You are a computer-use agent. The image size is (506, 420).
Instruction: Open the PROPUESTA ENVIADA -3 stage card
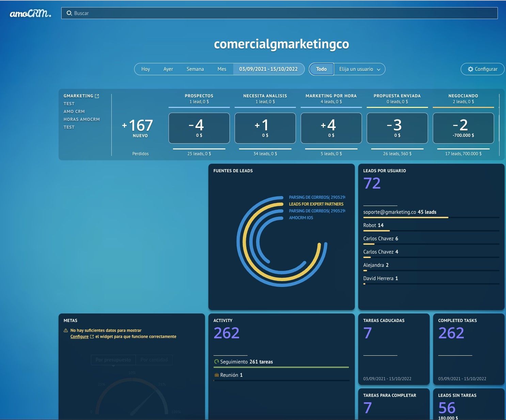click(x=397, y=128)
